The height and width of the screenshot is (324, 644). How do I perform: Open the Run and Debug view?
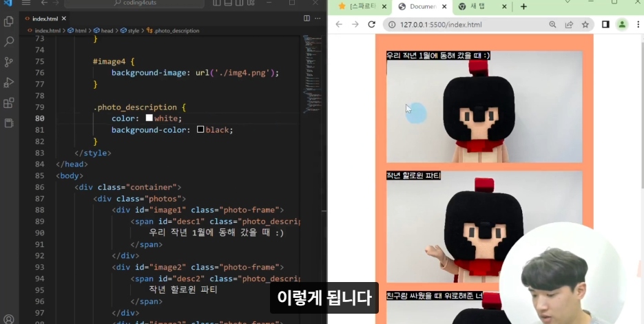tap(9, 82)
